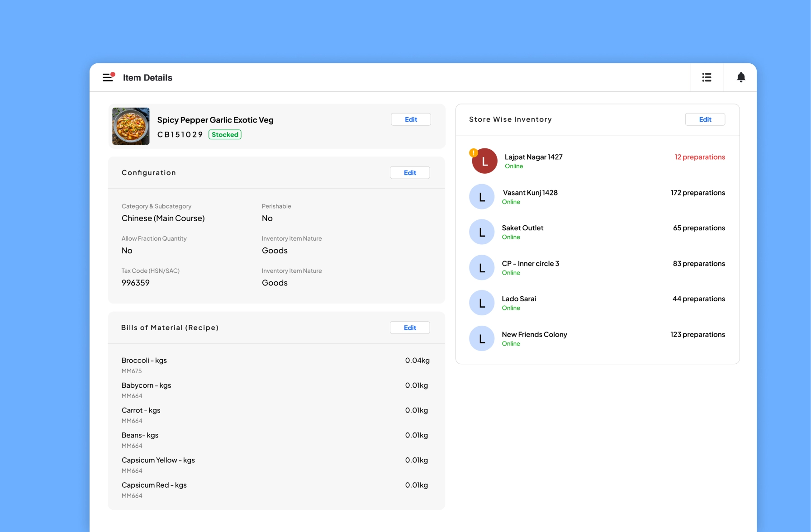
Task: Click the Vasant Kunj 1428 store avatar
Action: click(482, 197)
